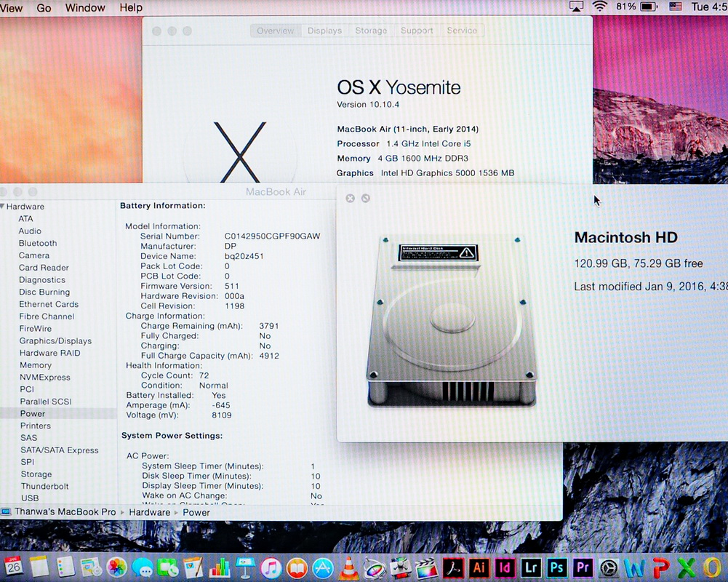Open the AirPlay display menu icon
The image size is (728, 582).
pyautogui.click(x=576, y=7)
